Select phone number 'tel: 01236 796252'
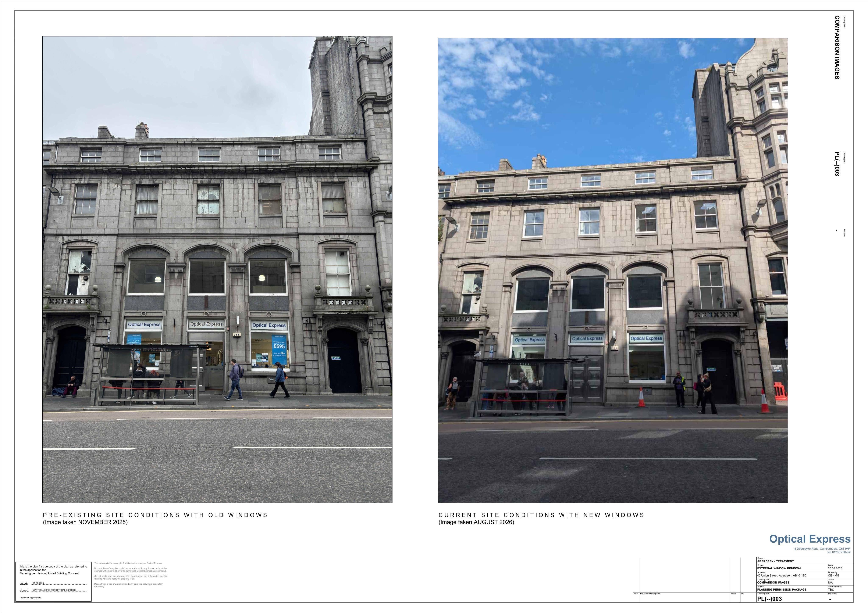The image size is (868, 613). point(839,552)
